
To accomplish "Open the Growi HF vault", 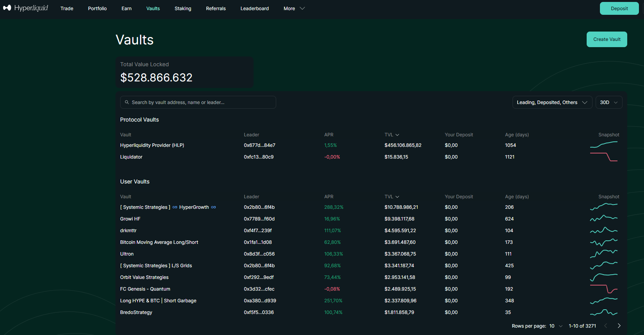I will click(x=130, y=219).
